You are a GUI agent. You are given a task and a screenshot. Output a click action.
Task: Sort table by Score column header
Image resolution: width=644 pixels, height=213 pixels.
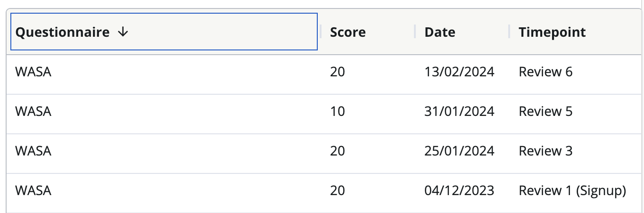coord(347,32)
